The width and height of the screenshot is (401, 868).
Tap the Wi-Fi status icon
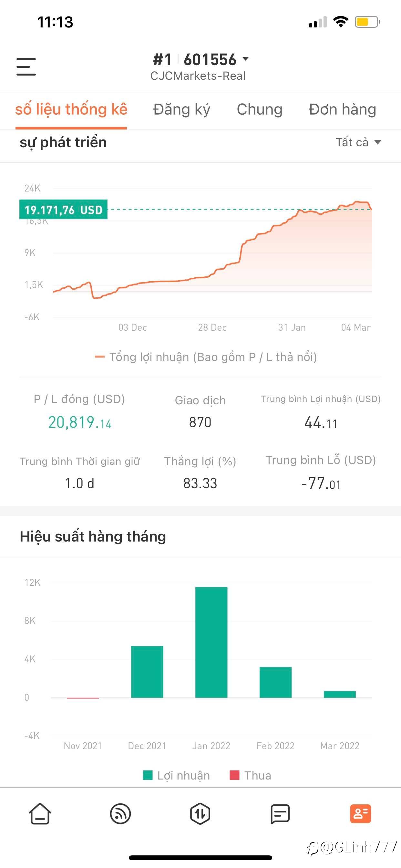tap(341, 22)
